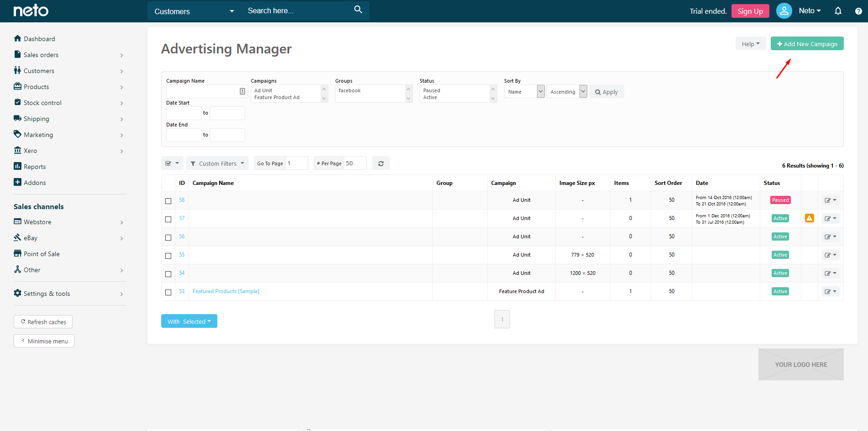Click the Per Page input
868x431 pixels.
point(355,163)
